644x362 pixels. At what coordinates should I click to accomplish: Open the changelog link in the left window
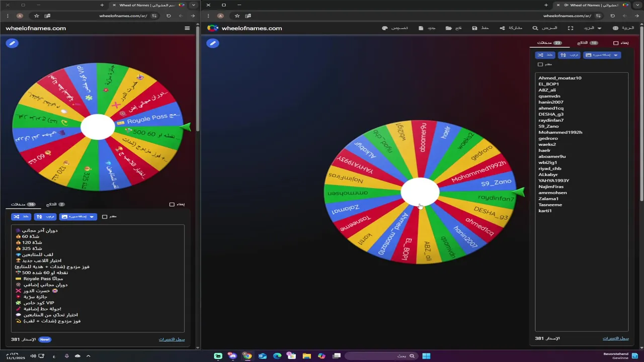pos(172,339)
